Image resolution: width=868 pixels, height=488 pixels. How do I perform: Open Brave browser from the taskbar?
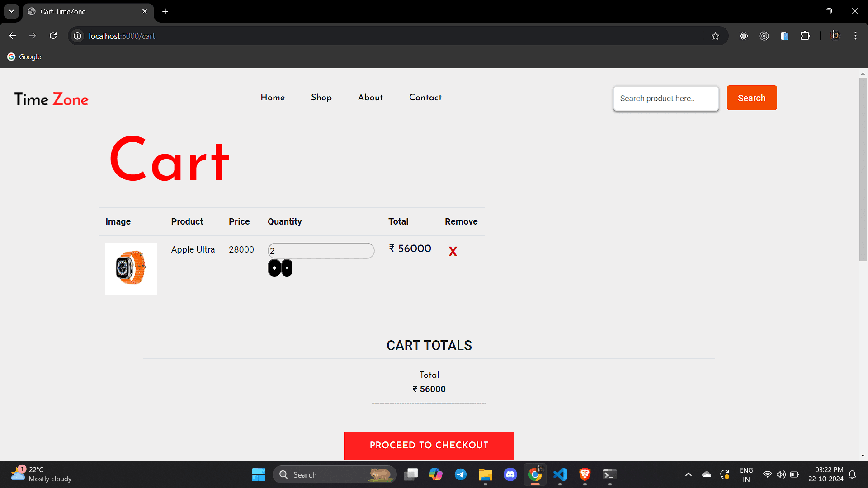pos(585,474)
